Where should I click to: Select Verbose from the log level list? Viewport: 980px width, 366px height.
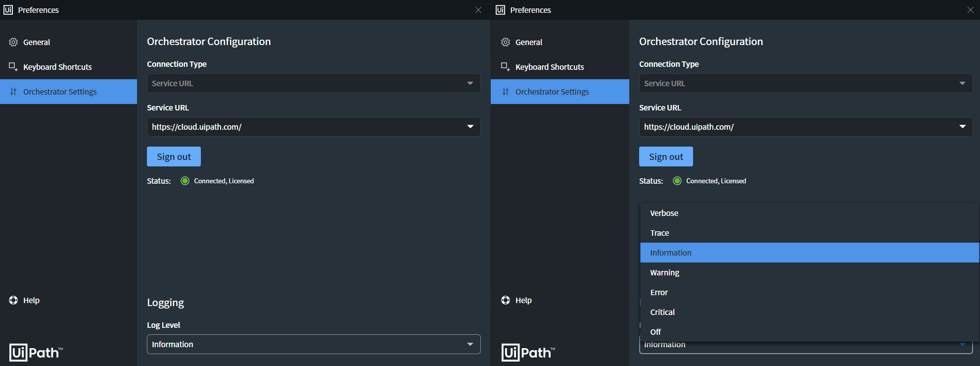point(664,213)
